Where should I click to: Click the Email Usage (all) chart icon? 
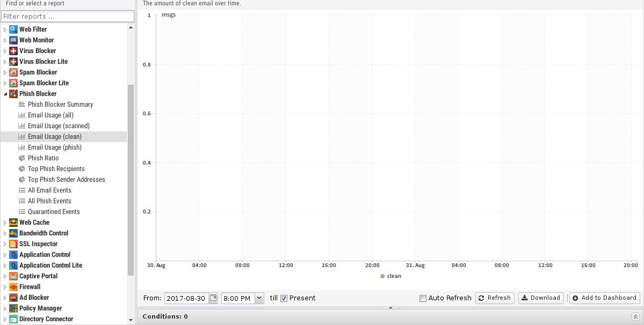point(22,115)
